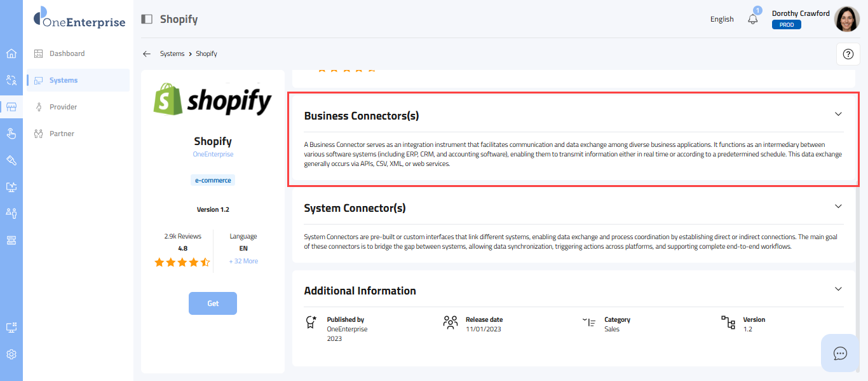Open the English language selector

(x=722, y=19)
